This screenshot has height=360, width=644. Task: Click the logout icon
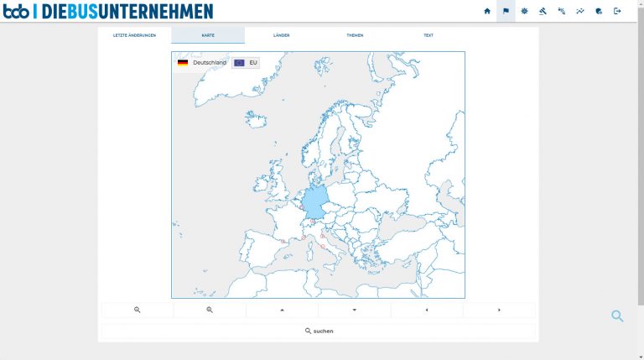pos(617,11)
